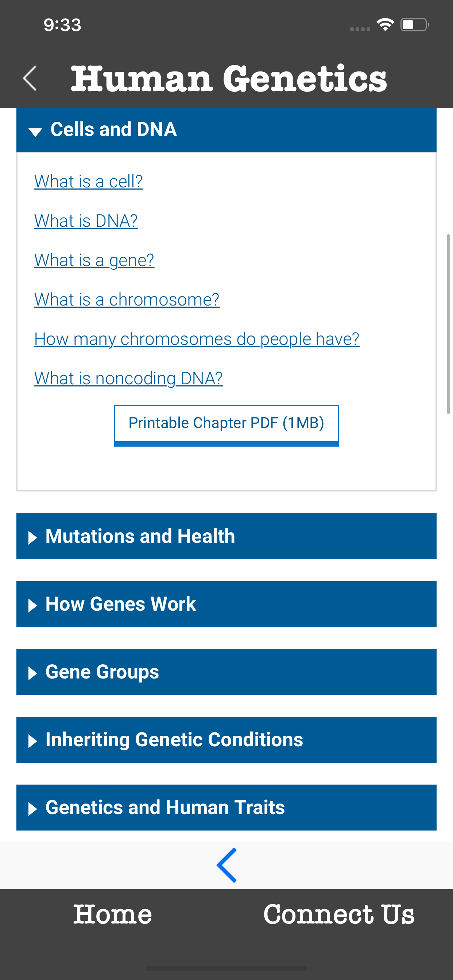Open the What is noncoding DNA? link
The image size is (453, 980).
[128, 378]
